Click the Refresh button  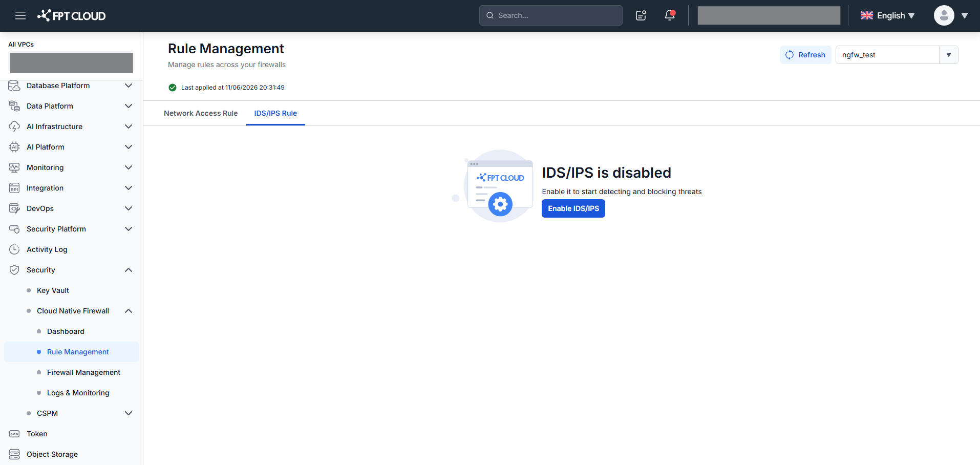[x=806, y=55]
